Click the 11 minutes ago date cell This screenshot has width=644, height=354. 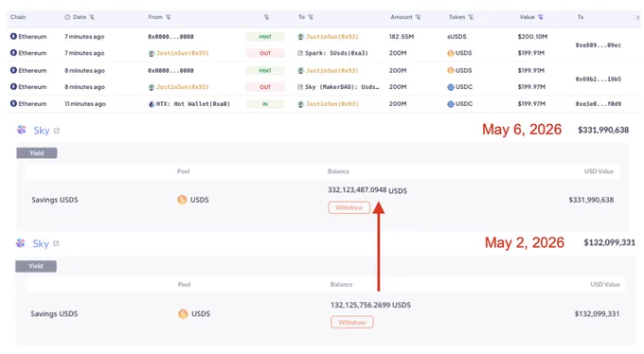click(x=85, y=104)
